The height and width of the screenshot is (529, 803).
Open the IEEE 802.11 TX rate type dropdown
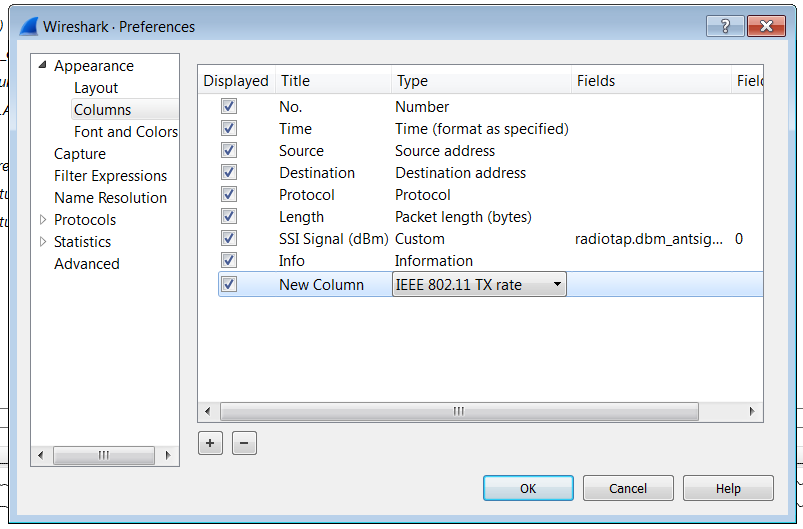tap(479, 284)
